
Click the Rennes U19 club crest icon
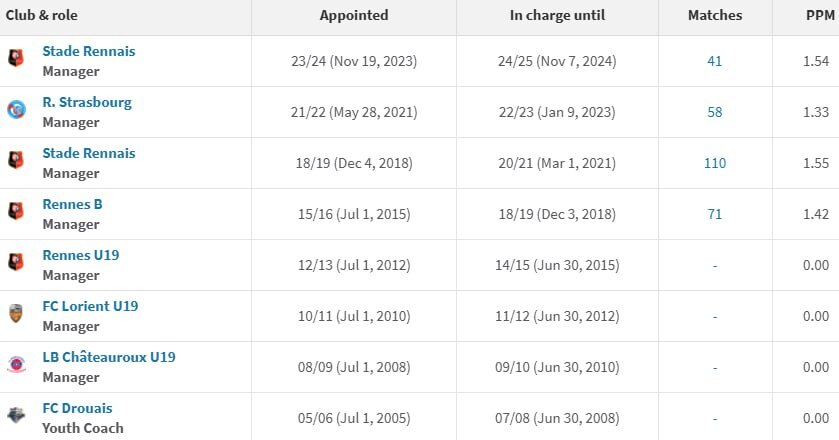click(x=16, y=262)
